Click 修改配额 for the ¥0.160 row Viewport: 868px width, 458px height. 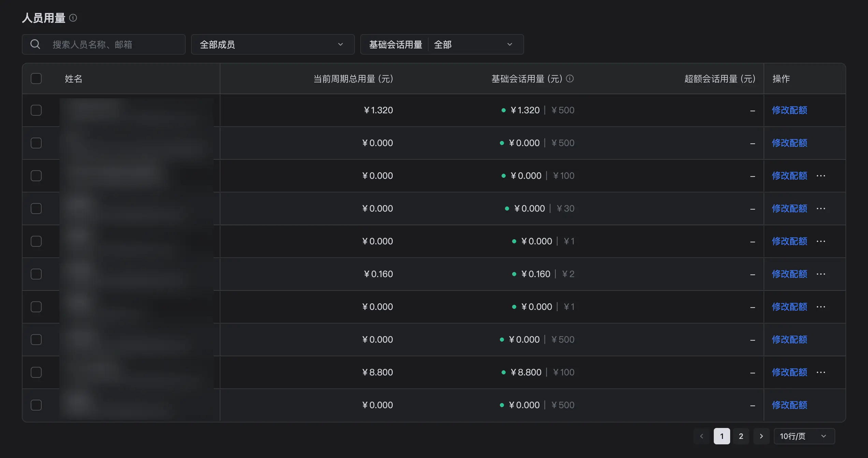(790, 274)
